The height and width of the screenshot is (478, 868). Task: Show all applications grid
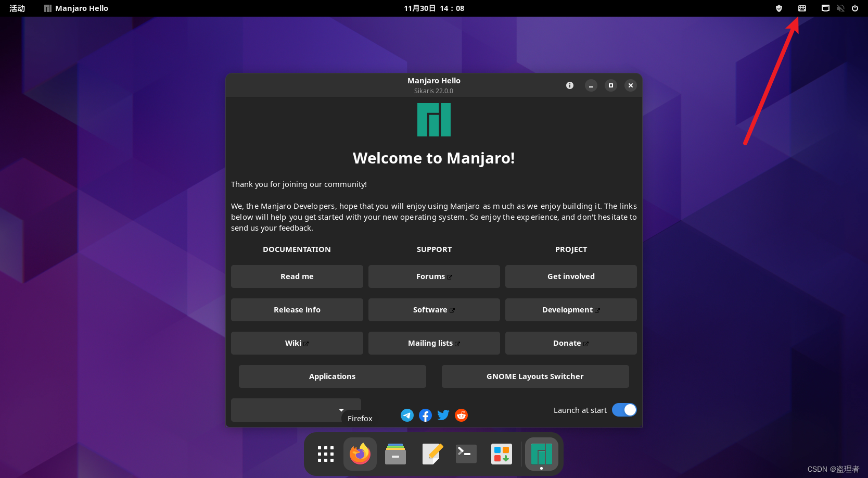[326, 454]
